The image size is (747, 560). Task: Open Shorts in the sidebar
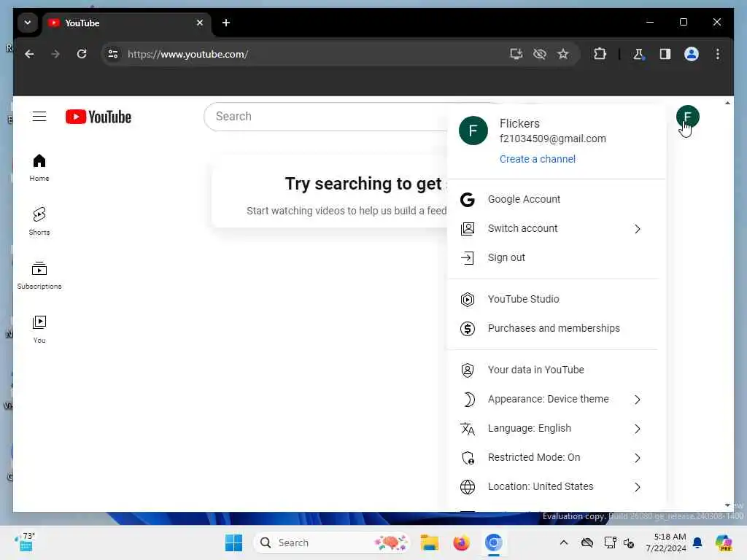[39, 222]
